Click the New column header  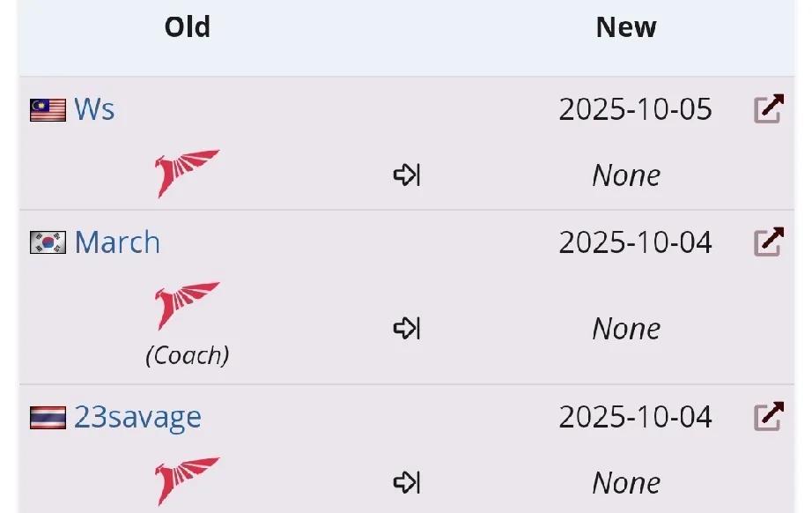(626, 27)
